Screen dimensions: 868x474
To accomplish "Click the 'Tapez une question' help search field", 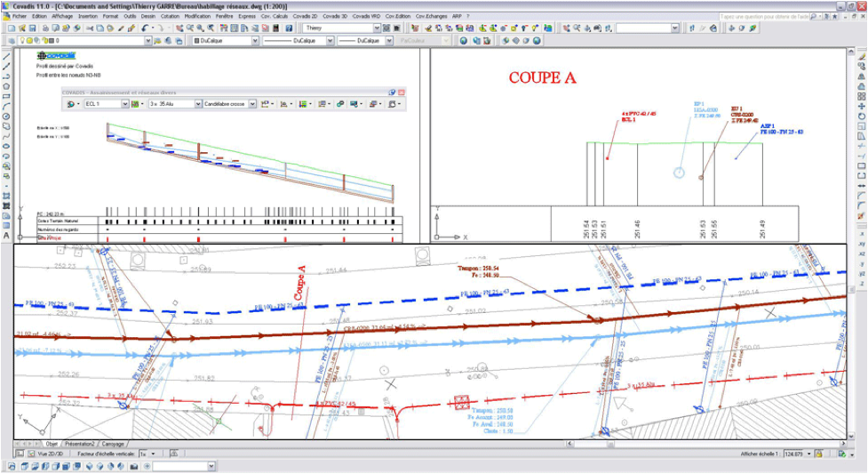I will click(x=764, y=16).
